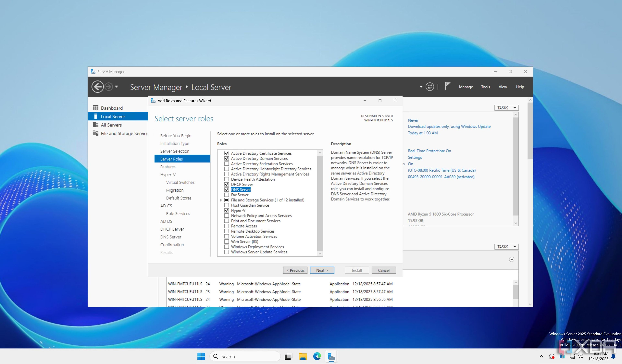Uncheck the Hyper-V role checkbox

(x=226, y=210)
